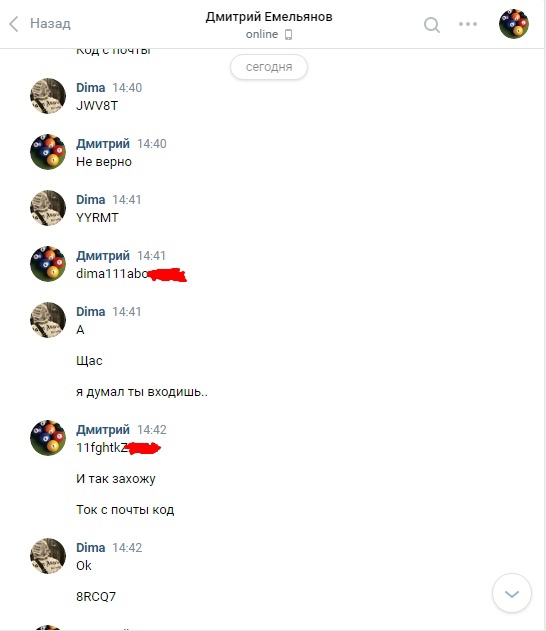Select the message я думал ты входишь..
Screen dimensions: 546x631
(142, 392)
